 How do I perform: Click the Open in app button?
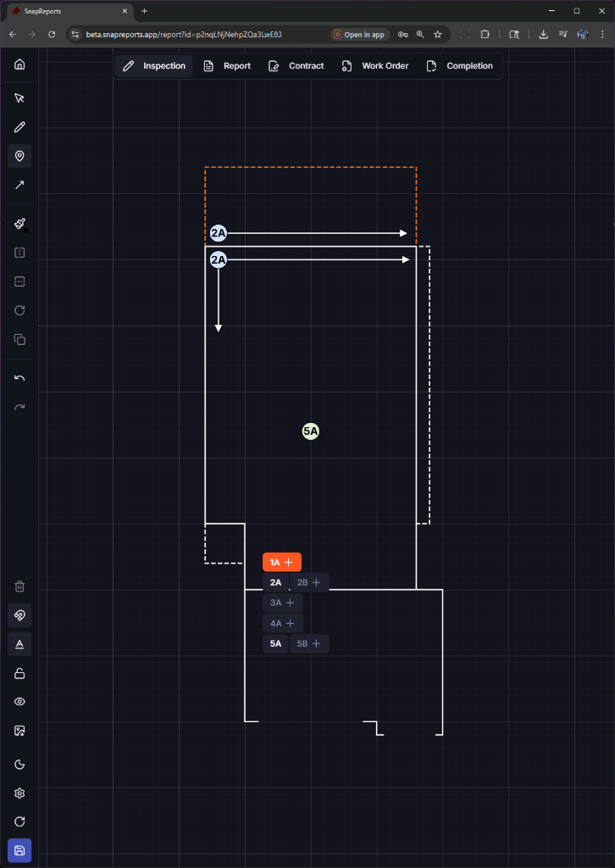pyautogui.click(x=360, y=34)
